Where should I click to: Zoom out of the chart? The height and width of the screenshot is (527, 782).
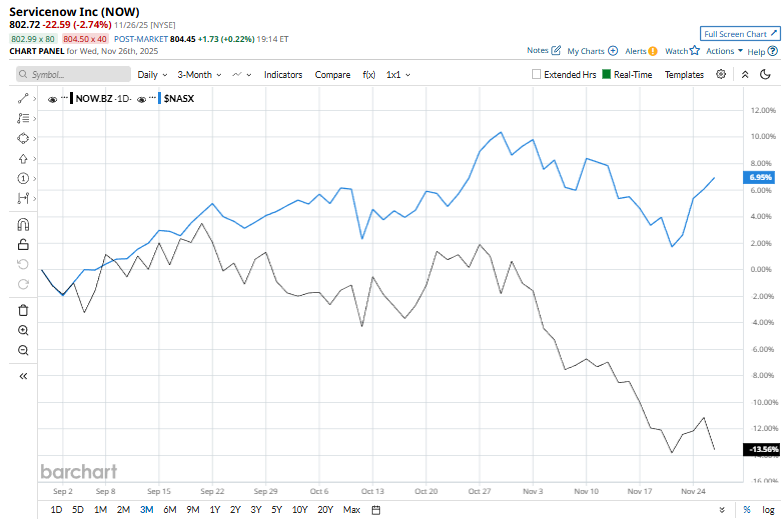[x=23, y=350]
